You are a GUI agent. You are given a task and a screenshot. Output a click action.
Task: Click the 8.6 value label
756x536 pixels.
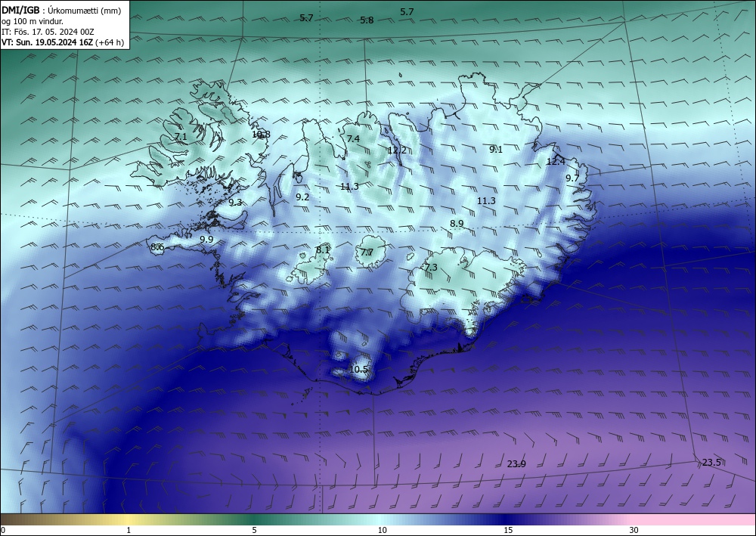point(158,247)
